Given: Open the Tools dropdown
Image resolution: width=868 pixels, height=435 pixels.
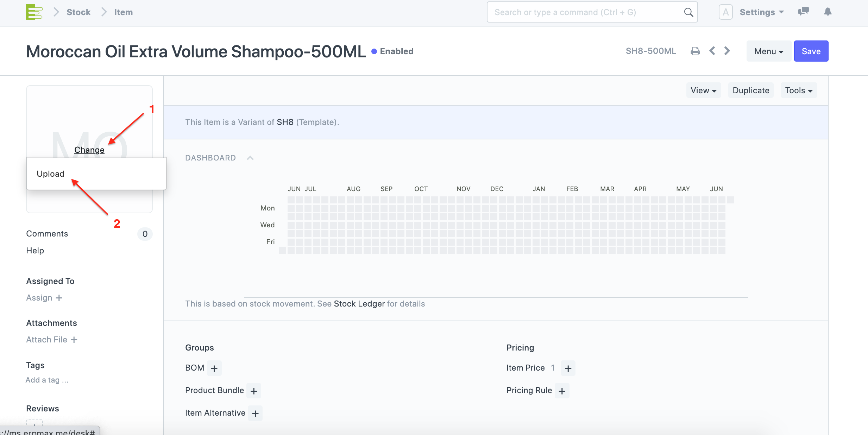Looking at the screenshot, I should click(799, 90).
